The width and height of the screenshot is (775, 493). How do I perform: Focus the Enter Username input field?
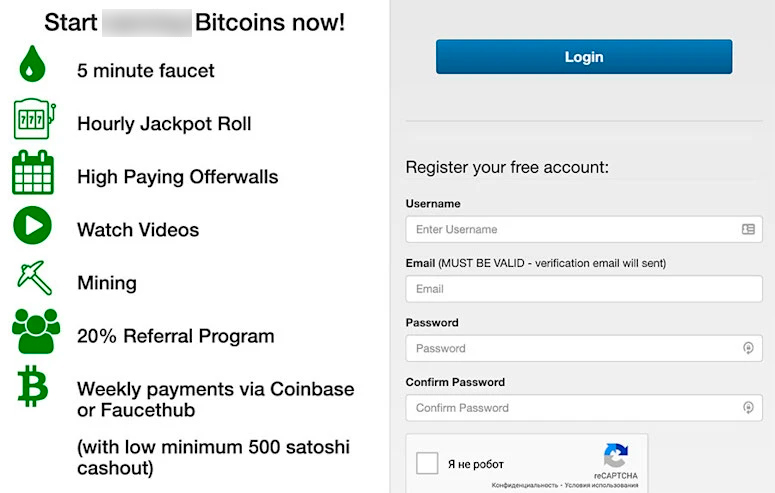(x=570, y=229)
